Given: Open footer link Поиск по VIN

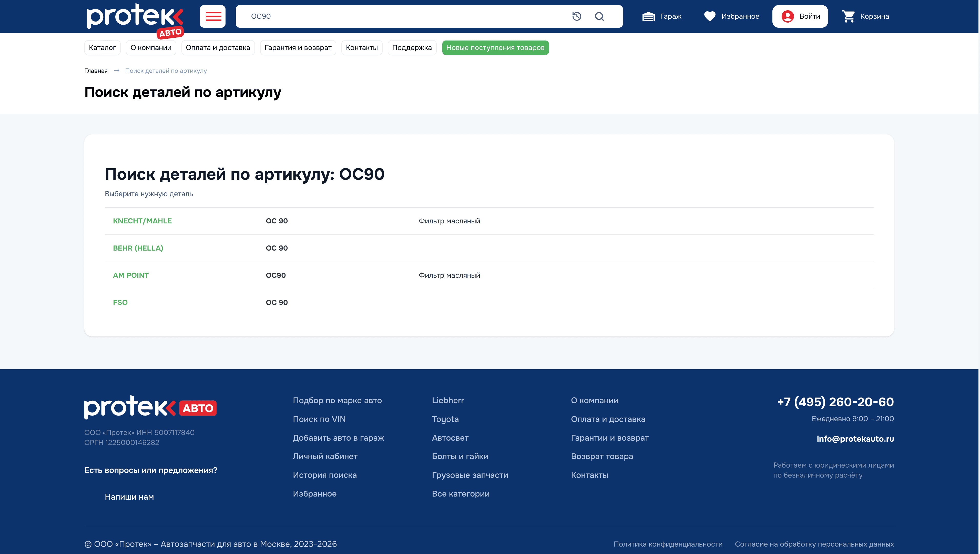Looking at the screenshot, I should coord(319,419).
